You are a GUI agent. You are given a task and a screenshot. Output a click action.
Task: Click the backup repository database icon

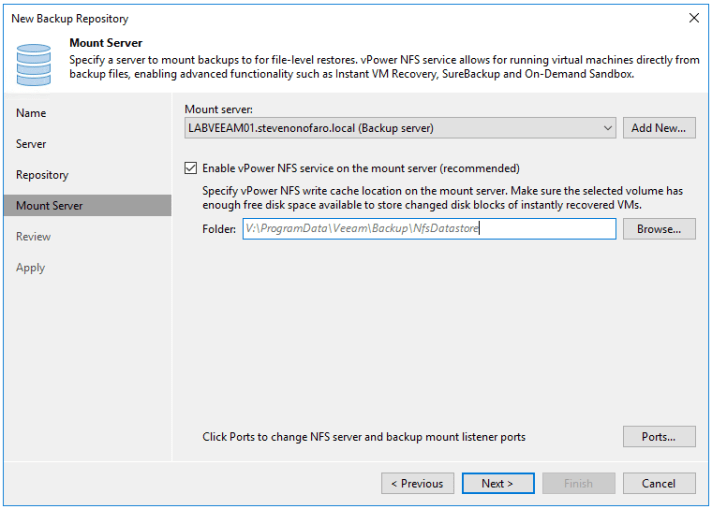coord(33,63)
